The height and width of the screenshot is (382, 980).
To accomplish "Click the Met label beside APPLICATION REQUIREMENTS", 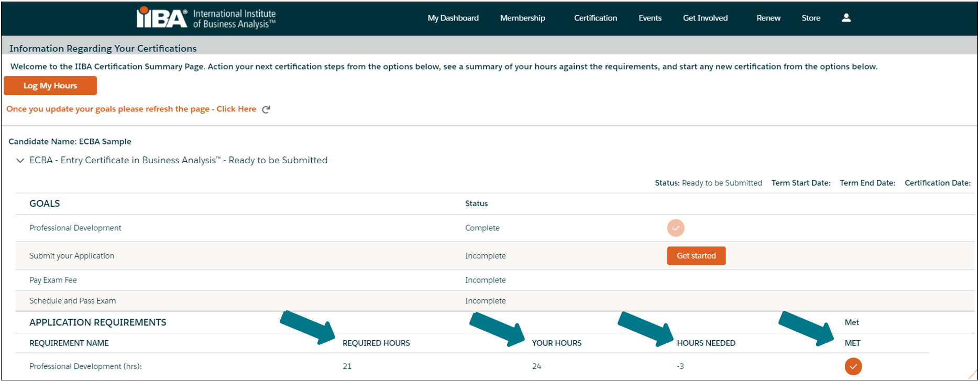I will pyautogui.click(x=852, y=322).
